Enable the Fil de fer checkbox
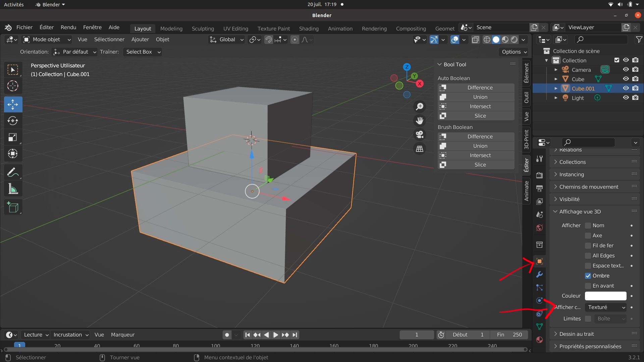 pos(588,246)
